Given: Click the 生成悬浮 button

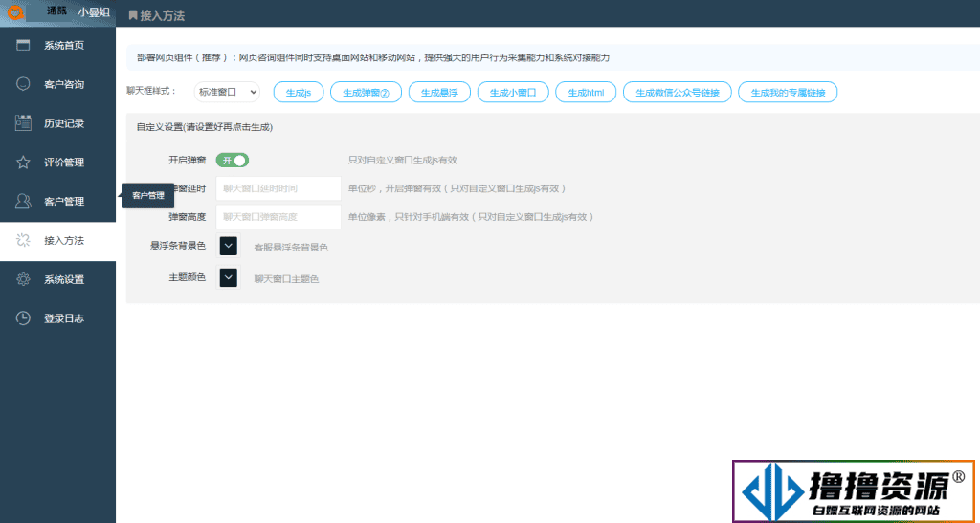Looking at the screenshot, I should (439, 93).
